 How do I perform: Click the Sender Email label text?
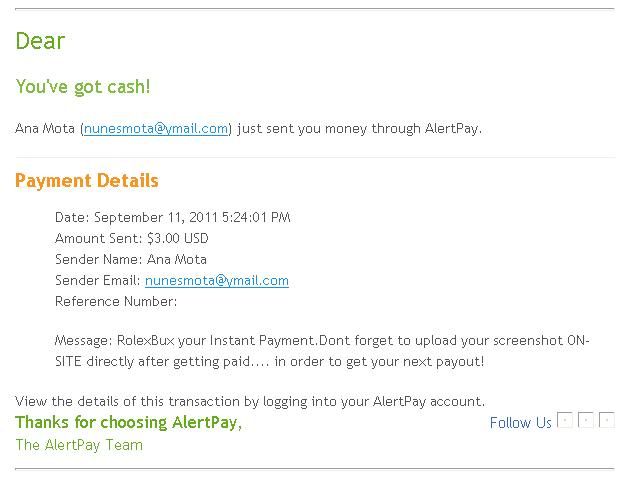[x=98, y=280]
